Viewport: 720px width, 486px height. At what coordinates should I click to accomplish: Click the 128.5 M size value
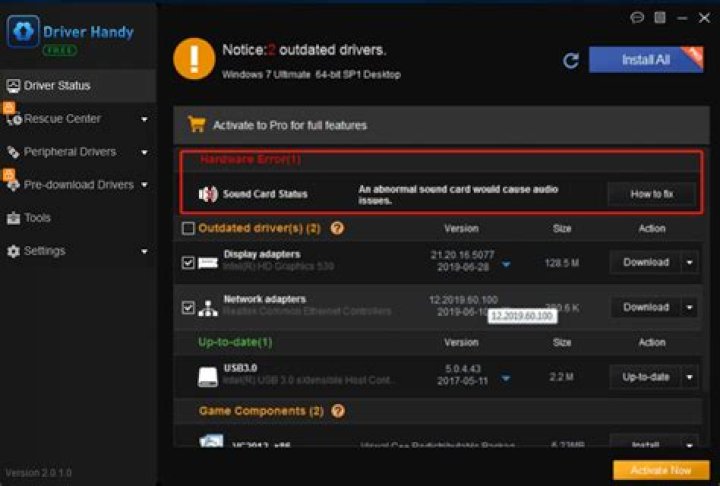pyautogui.click(x=562, y=263)
